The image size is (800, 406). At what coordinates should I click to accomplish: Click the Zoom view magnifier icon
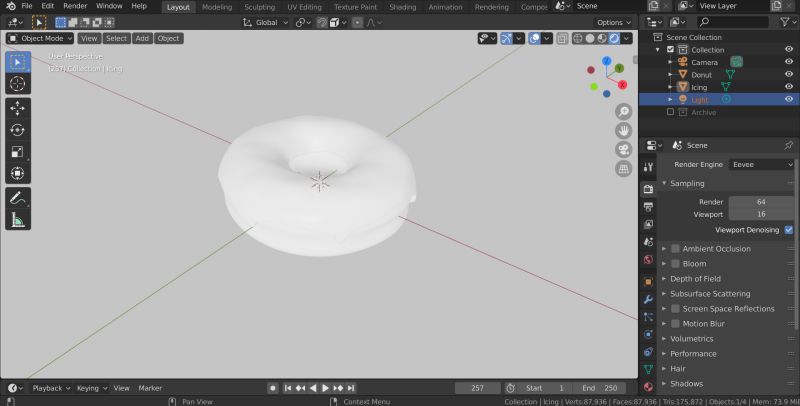coord(623,112)
